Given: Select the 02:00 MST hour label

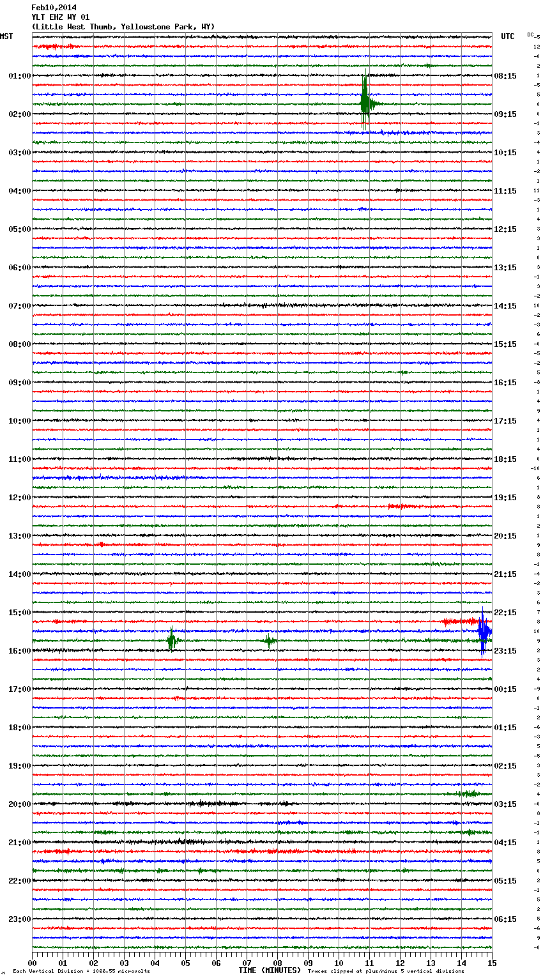Looking at the screenshot, I should coord(20,114).
